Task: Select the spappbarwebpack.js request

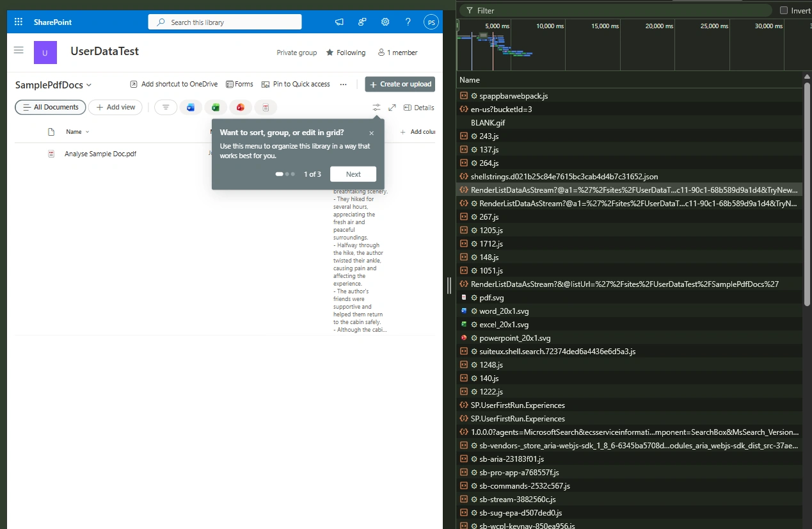Action: click(x=630, y=95)
